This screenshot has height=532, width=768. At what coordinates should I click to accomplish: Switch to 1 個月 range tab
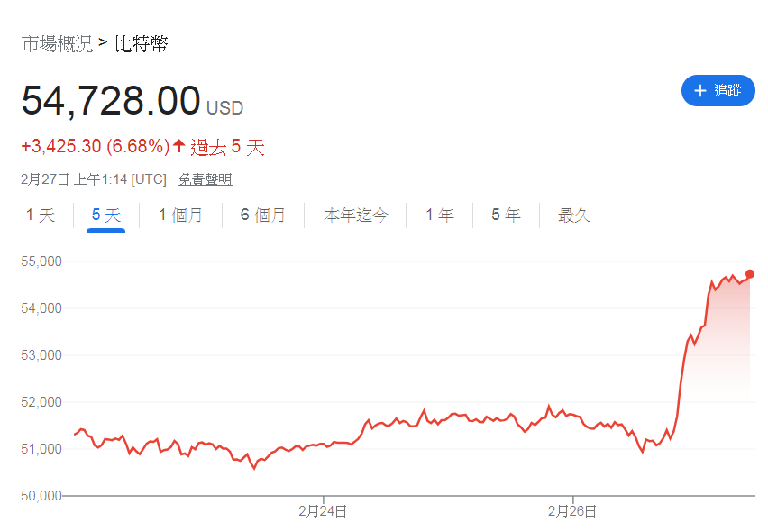click(x=181, y=215)
